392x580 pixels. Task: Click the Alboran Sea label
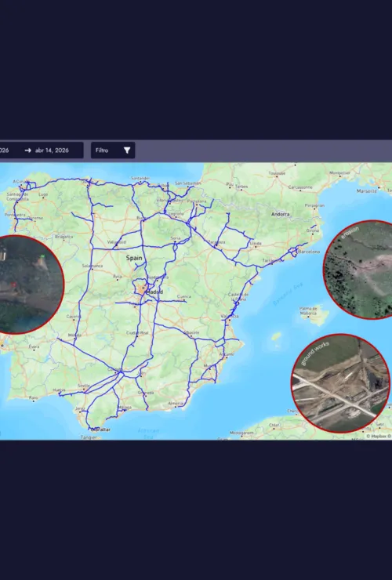click(148, 433)
